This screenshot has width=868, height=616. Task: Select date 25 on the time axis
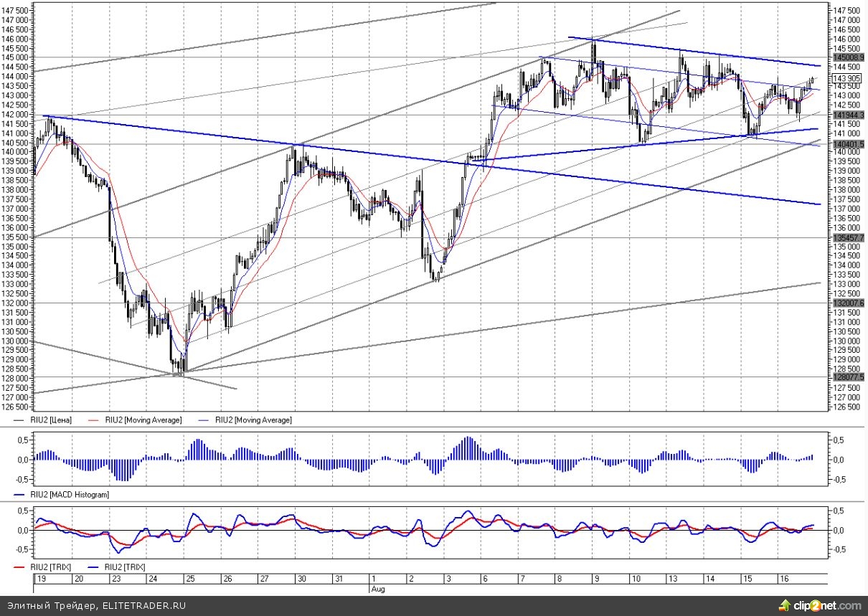pos(187,578)
